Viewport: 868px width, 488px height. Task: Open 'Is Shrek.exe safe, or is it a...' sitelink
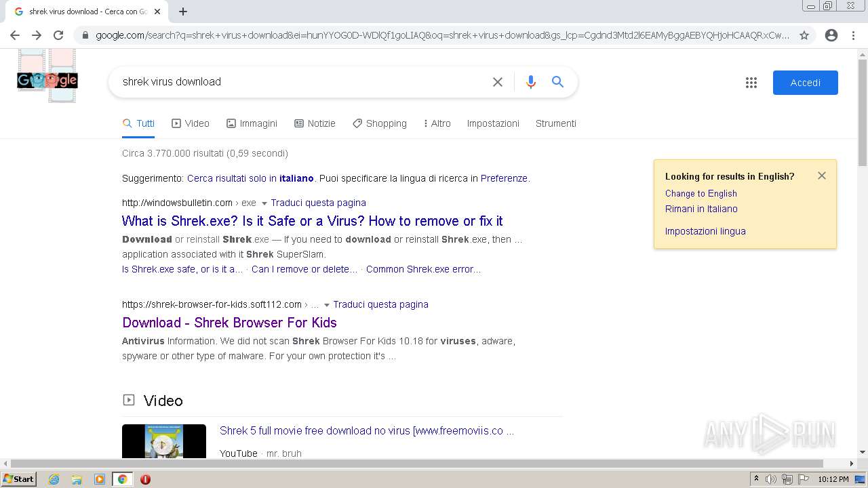tap(182, 269)
